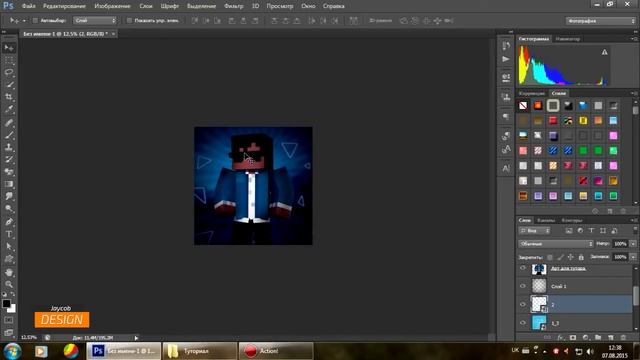Set the foreground color swatch
The image size is (640, 360).
coord(6,304)
